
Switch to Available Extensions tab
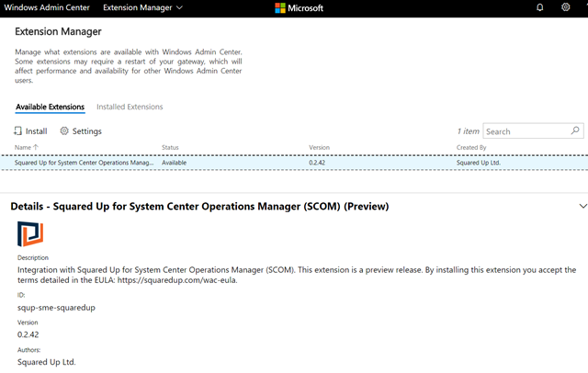tap(50, 107)
